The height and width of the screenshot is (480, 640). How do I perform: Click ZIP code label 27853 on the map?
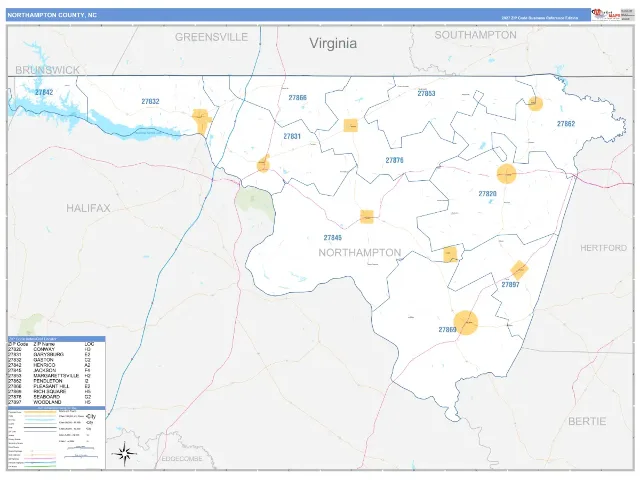click(x=426, y=93)
